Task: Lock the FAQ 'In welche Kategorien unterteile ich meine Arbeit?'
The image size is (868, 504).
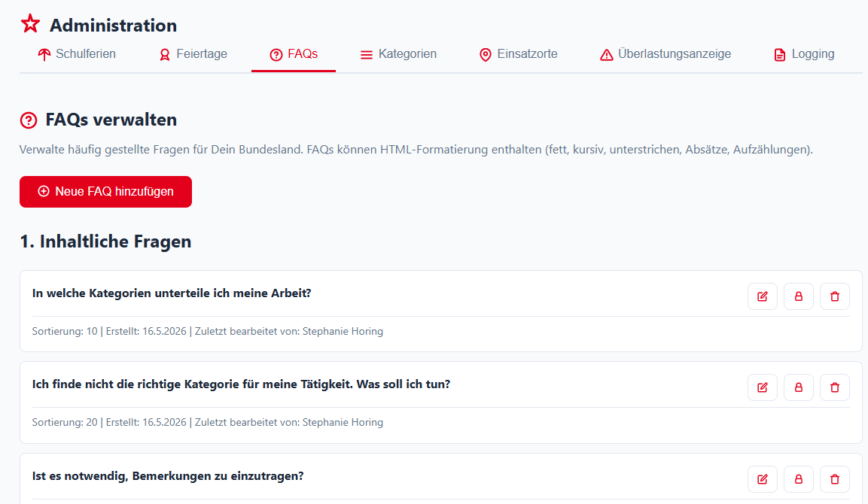Action: [798, 296]
